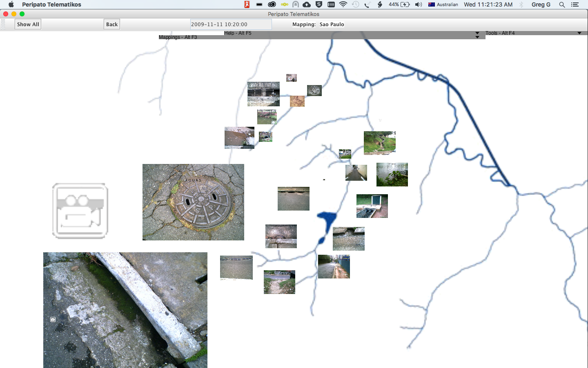Click the volume speaker icon
The height and width of the screenshot is (368, 588).
[x=418, y=4]
